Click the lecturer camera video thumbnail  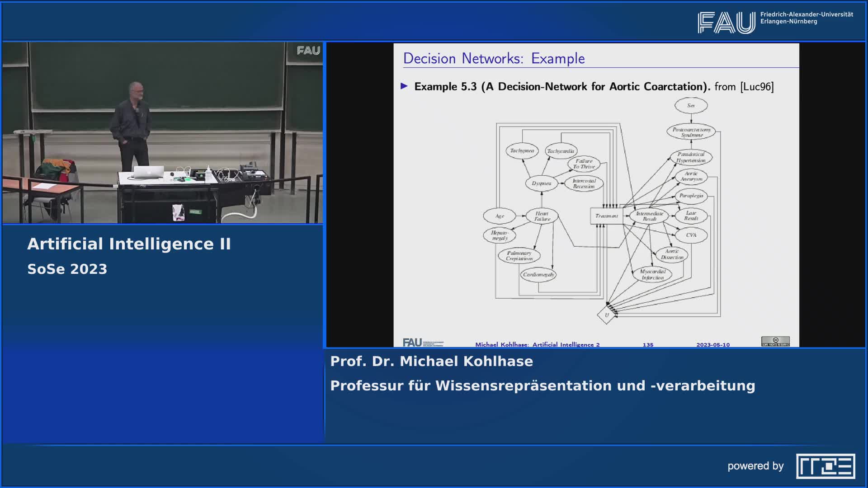[163, 133]
